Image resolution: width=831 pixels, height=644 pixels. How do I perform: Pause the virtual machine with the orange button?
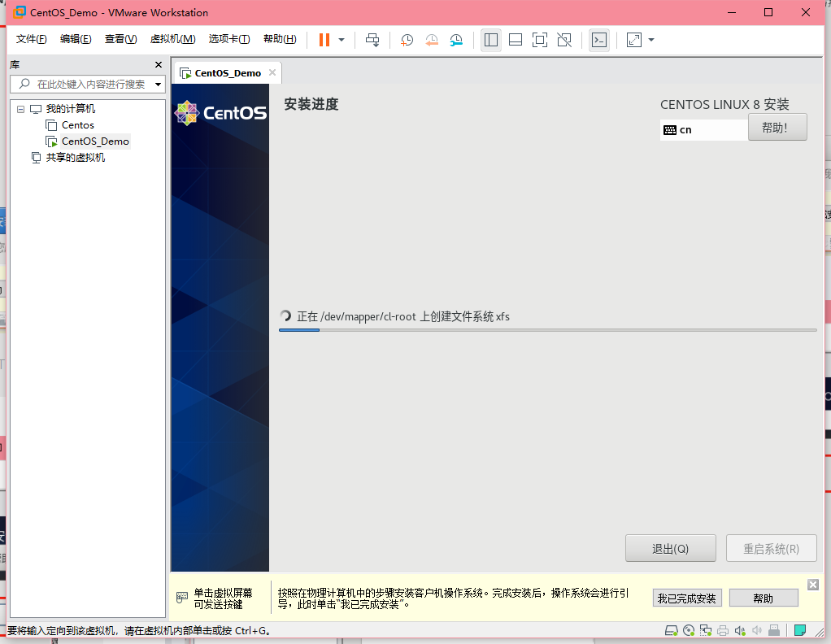point(324,40)
